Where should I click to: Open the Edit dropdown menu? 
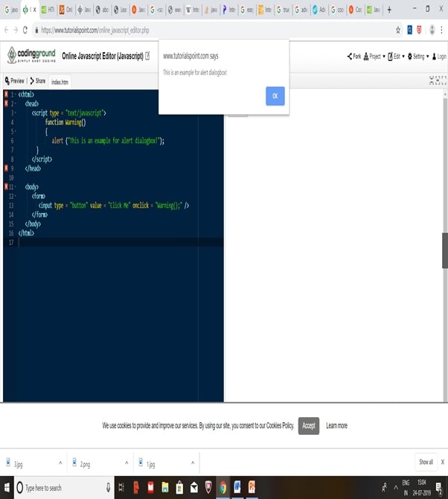tap(396, 57)
